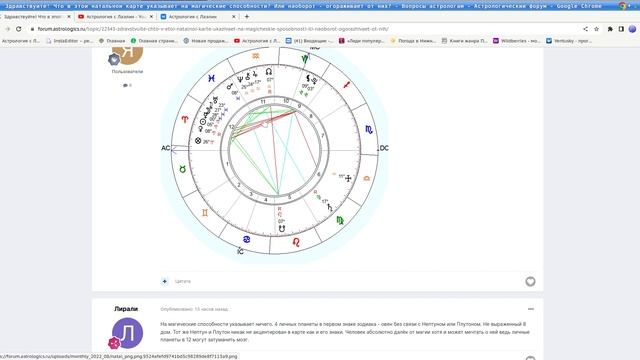Image resolution: width=640 pixels, height=360 pixels.
Task: Open Лирали's purple avatar
Action: point(127,333)
